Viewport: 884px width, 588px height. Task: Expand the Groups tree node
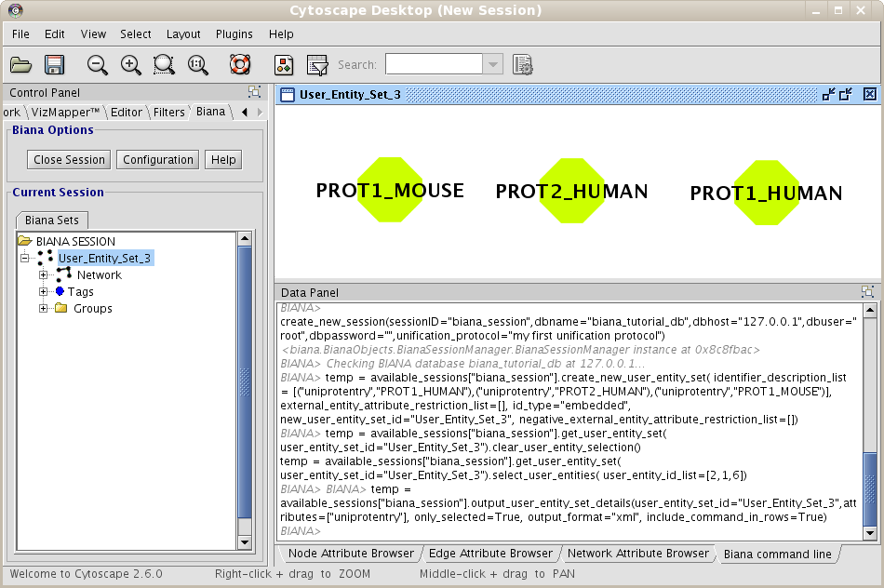click(43, 309)
